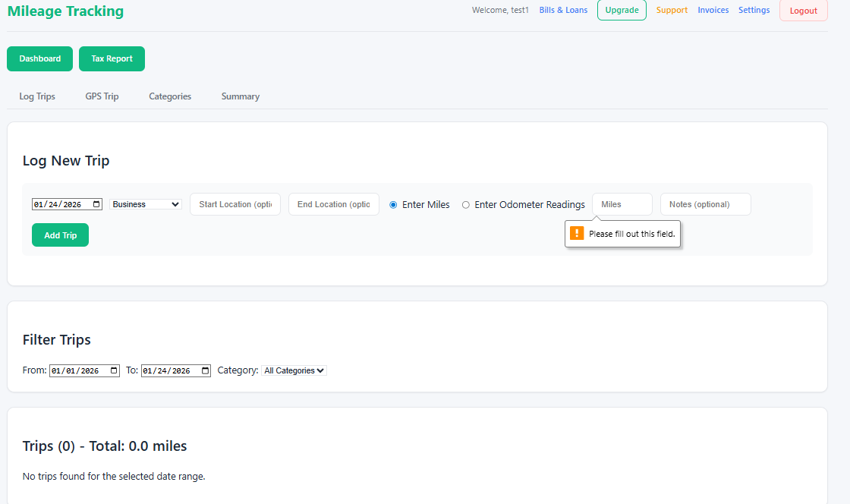
Task: Open the Business category dropdown
Action: (145, 204)
